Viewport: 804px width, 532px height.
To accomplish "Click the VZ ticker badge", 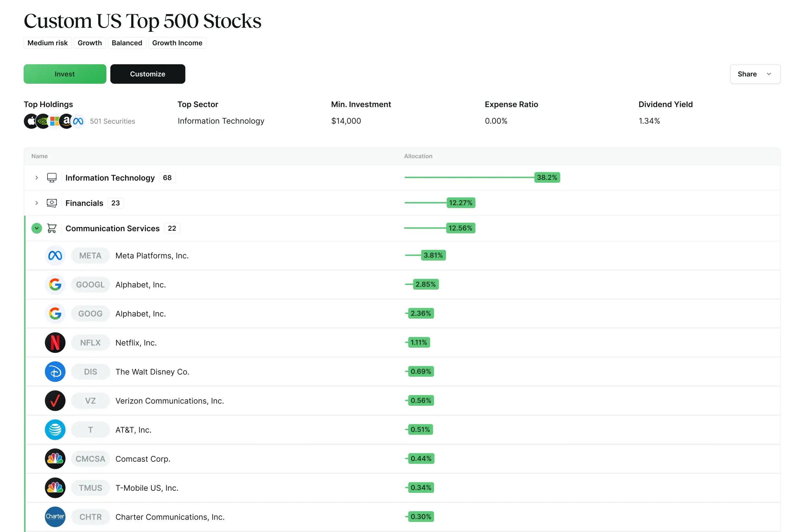I will (x=90, y=401).
